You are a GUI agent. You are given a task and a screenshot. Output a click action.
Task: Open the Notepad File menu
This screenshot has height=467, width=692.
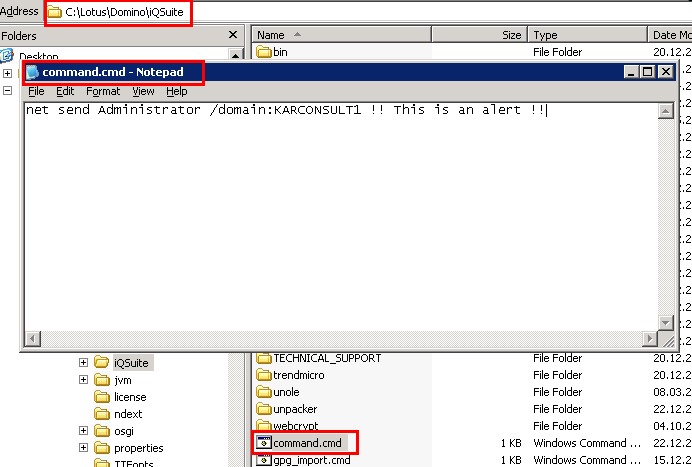[36, 91]
